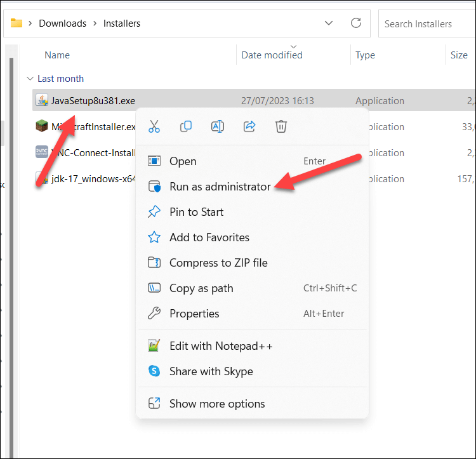
Task: Click the pin icon next to Pin to Start
Action: 154,211
